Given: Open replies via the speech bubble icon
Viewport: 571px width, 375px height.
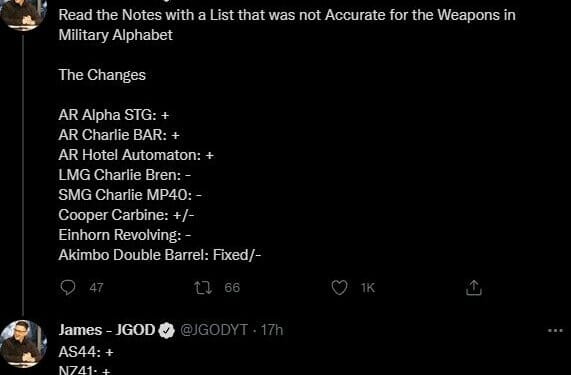Looking at the screenshot, I should [68, 288].
